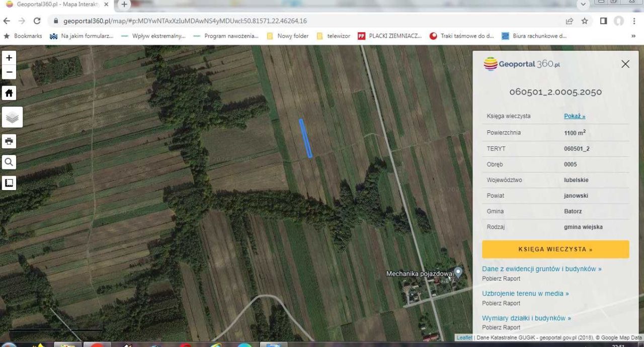Click the Mechanika pojazdowa map marker

456,273
